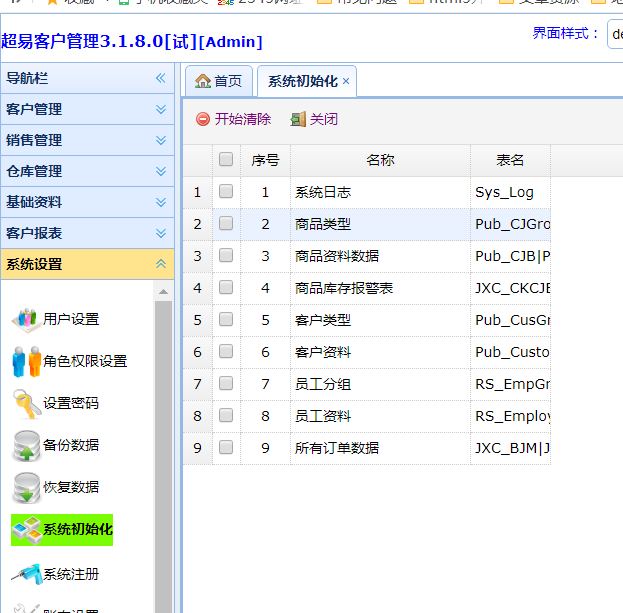
Task: Toggle the select-all header checkbox
Action: click(226, 159)
